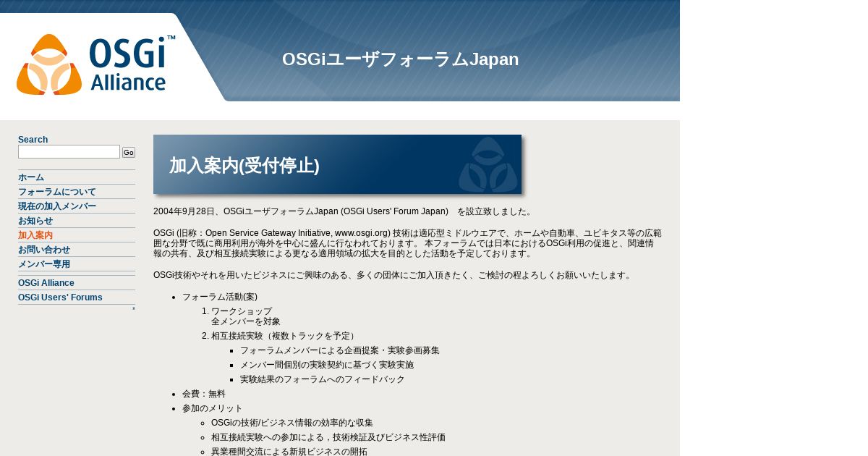
Task: Follow the OSGi Alliance sidebar link
Action: coord(46,283)
